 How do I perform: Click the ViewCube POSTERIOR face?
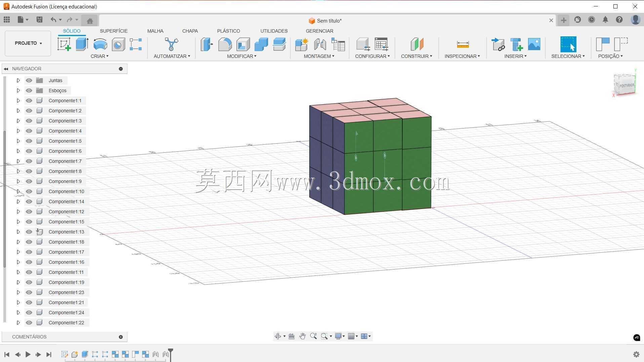627,85
